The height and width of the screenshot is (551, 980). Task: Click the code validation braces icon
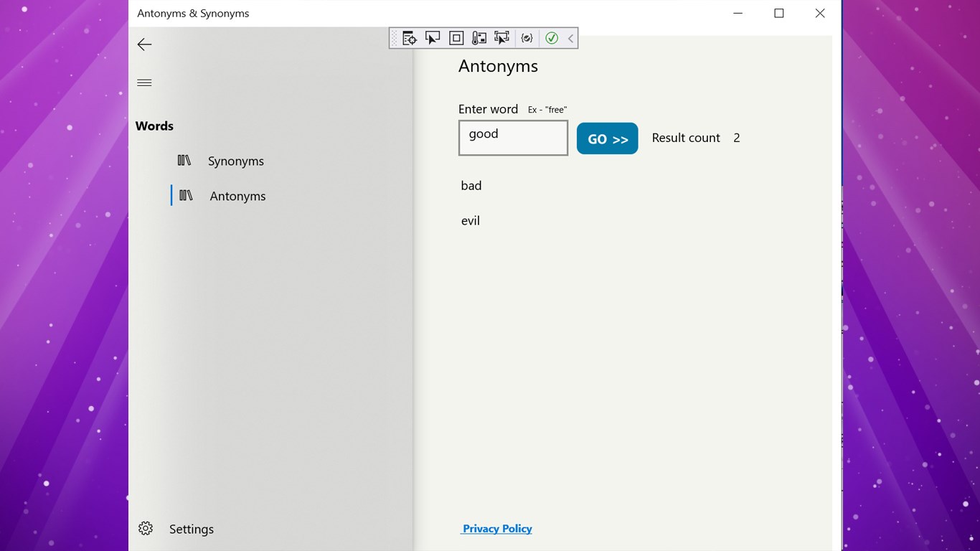[x=526, y=37]
